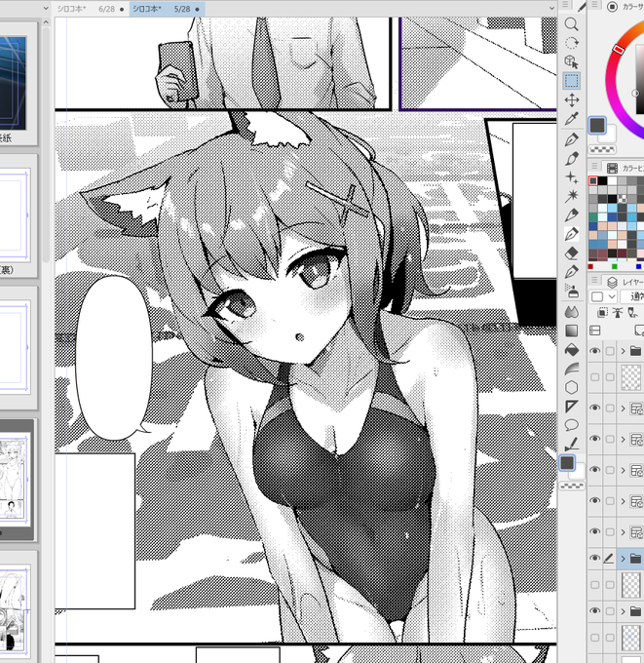Open canvas tab list arrow at right
Viewport: 644px width, 663px height.
click(x=551, y=8)
